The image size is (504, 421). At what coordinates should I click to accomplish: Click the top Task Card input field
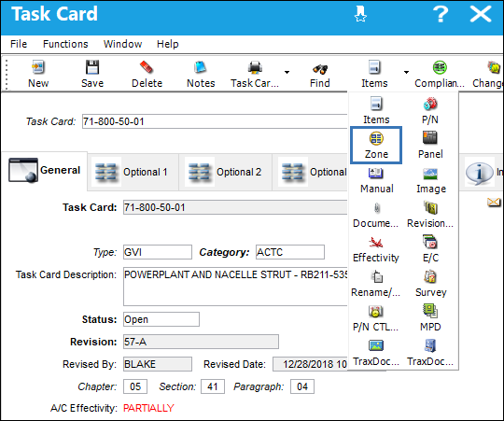coord(215,121)
